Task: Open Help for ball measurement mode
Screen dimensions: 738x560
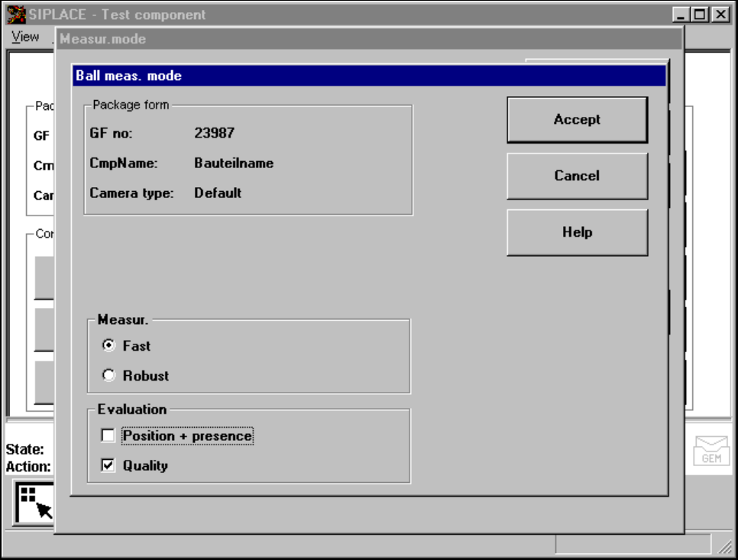Action: pyautogui.click(x=577, y=232)
